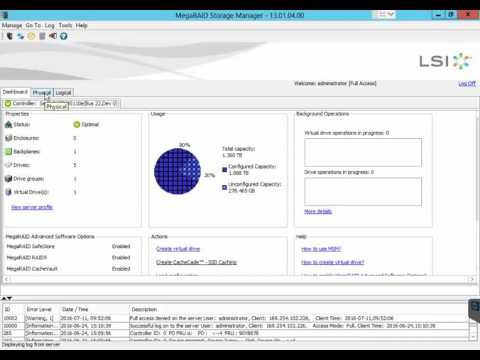The image size is (480, 360).
Task: Click the MegaRAID RAID5 row label
Action: pyautogui.click(x=27, y=258)
